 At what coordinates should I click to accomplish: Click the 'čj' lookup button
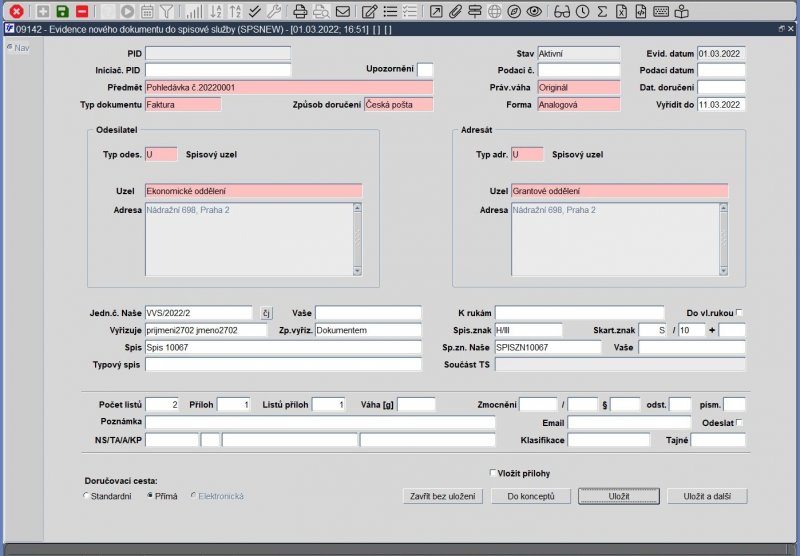[266, 313]
